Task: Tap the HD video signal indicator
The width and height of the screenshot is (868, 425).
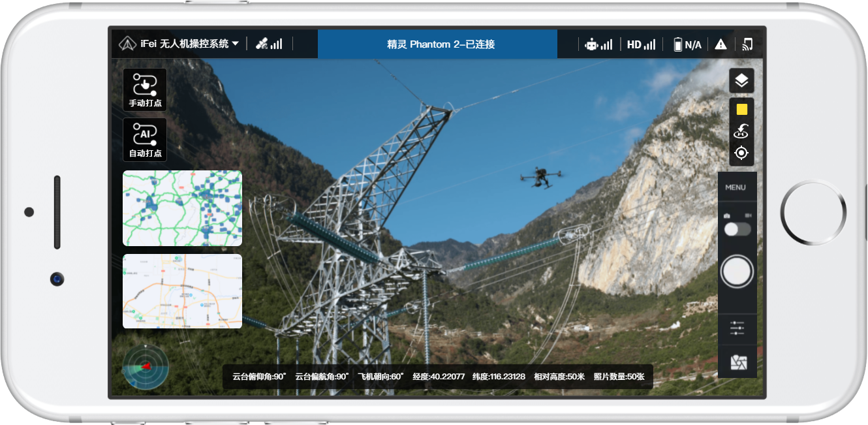Action: click(x=641, y=44)
